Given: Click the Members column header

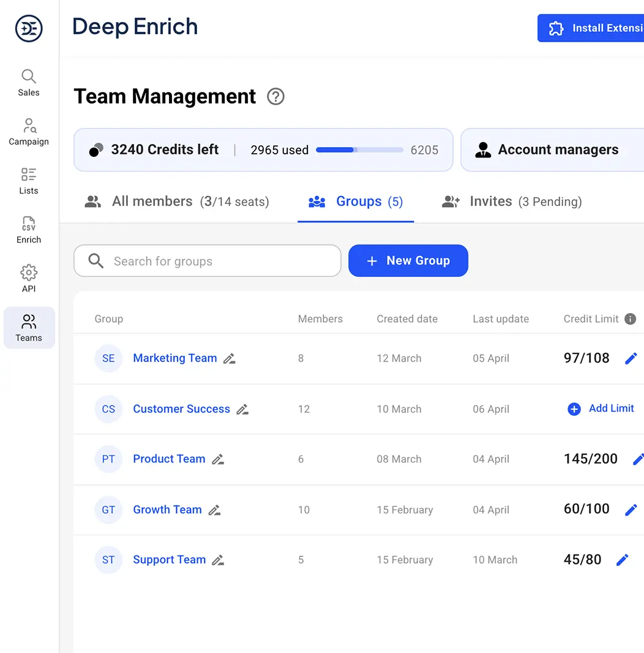Looking at the screenshot, I should (x=320, y=319).
